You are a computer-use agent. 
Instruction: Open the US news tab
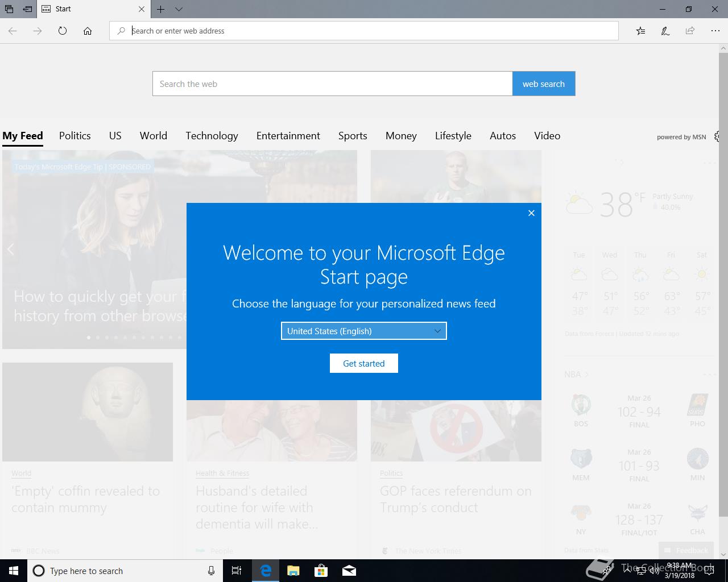[115, 135]
